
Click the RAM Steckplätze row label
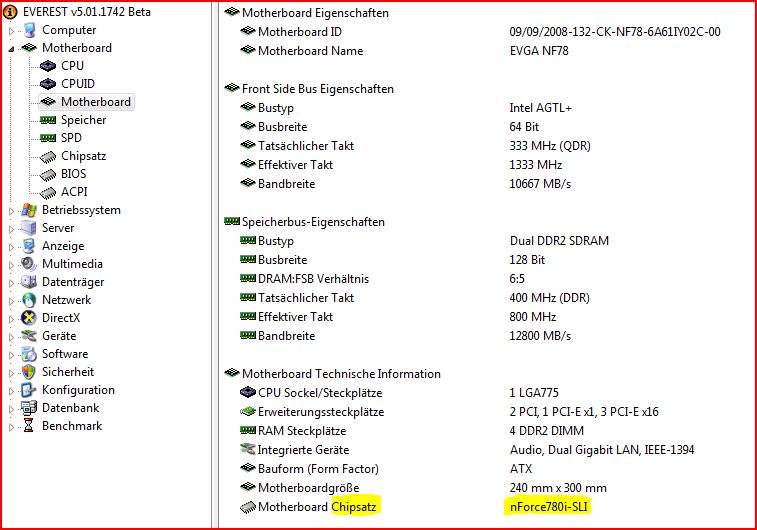point(302,431)
